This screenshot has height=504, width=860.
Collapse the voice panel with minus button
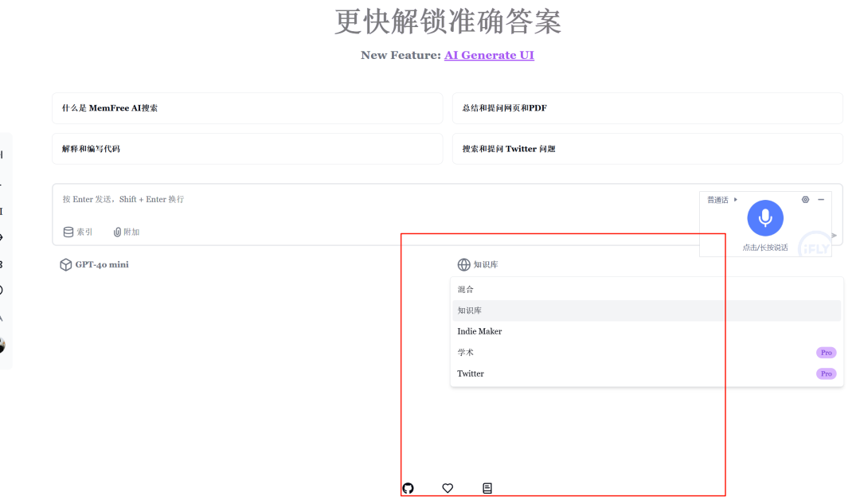point(821,199)
